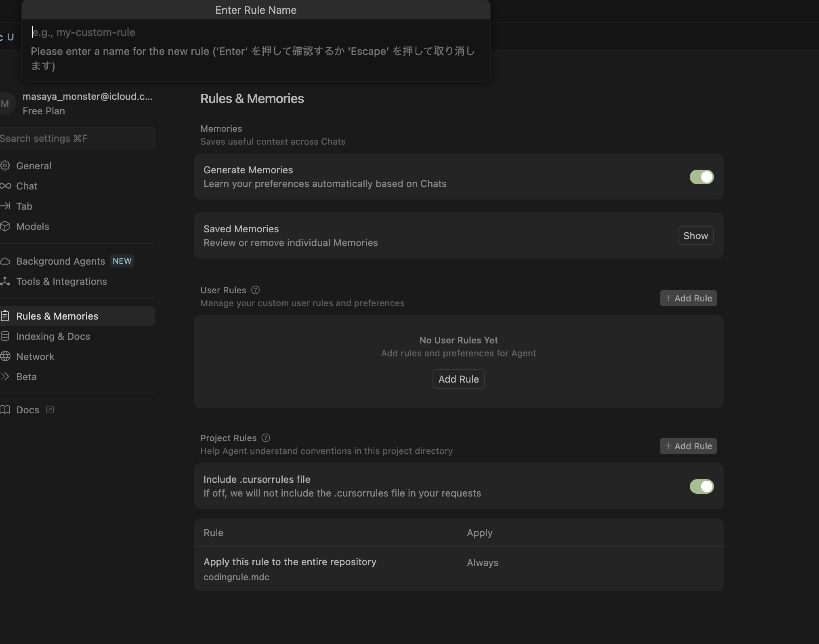819x644 pixels.
Task: Click the Models cube icon
Action: tap(5, 226)
